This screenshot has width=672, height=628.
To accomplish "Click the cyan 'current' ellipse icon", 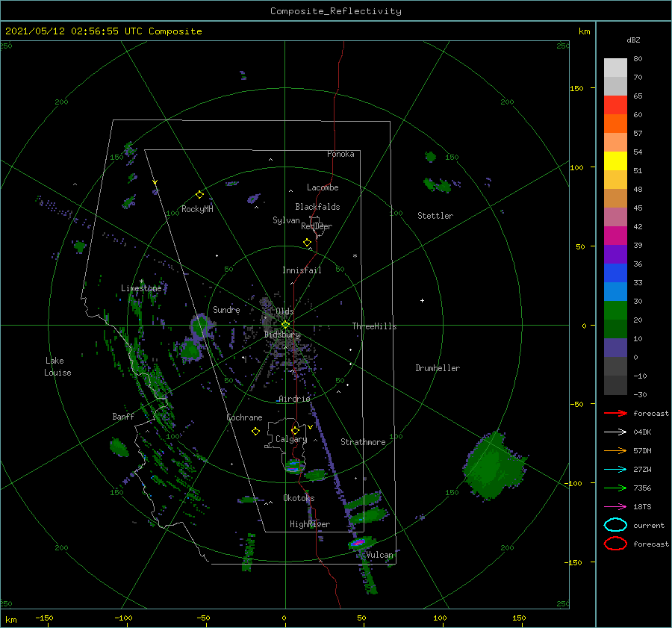I will (x=615, y=525).
